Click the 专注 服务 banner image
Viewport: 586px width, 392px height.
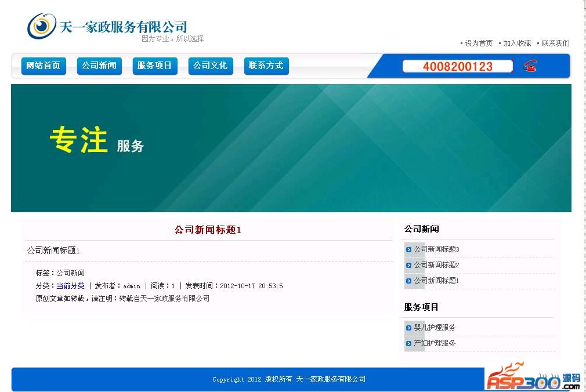[291, 148]
